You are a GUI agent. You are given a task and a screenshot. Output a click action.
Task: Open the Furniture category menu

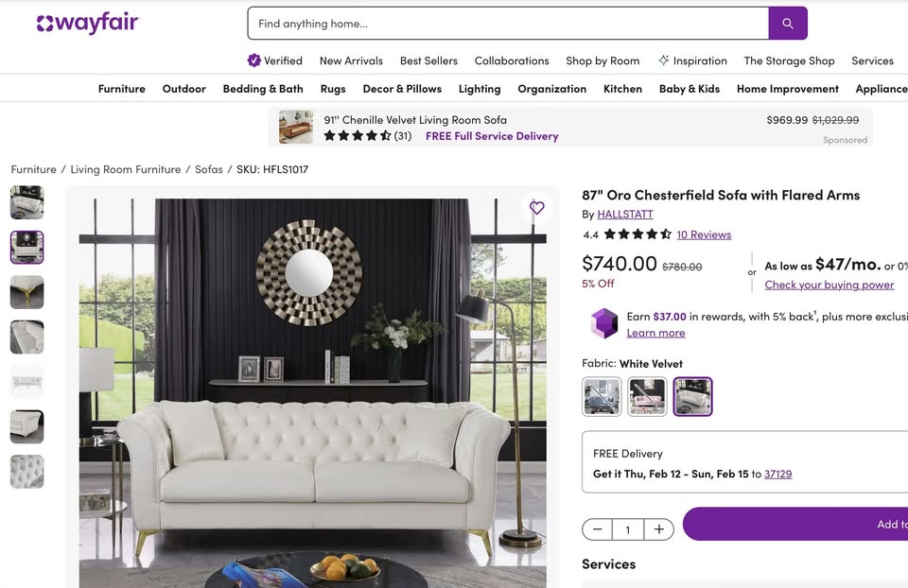(x=122, y=89)
